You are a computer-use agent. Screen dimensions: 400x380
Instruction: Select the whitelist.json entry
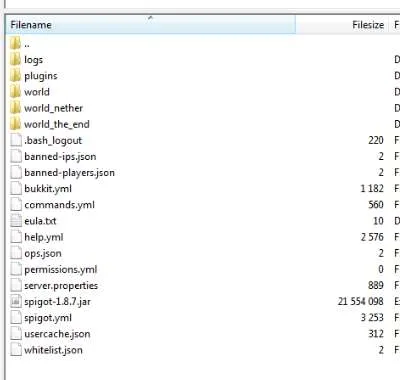(53, 350)
